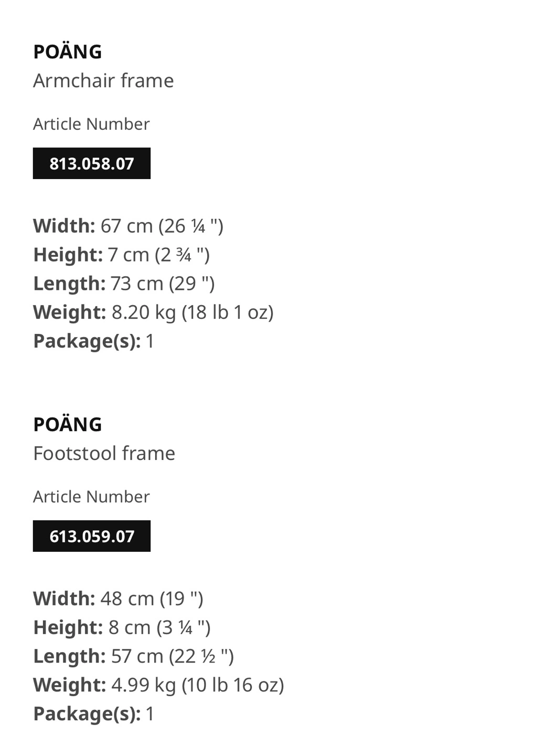This screenshot has width=534, height=756.
Task: Click the footstool Width 48 cm line
Action: [x=118, y=598]
